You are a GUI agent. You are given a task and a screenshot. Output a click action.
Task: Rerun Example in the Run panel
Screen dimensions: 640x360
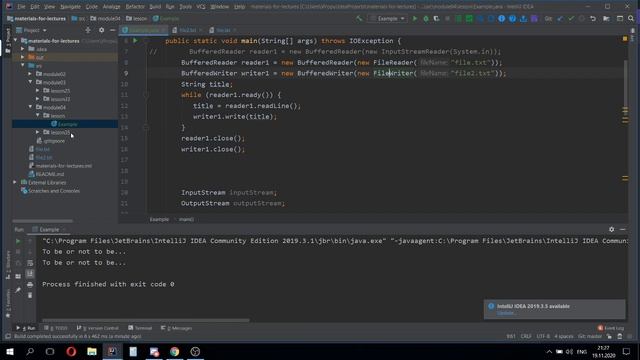coord(18,241)
